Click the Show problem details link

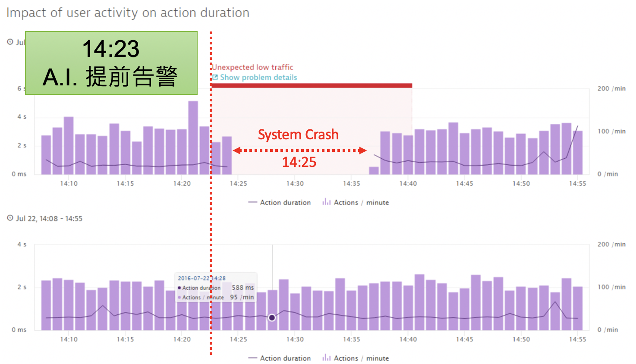[258, 78]
